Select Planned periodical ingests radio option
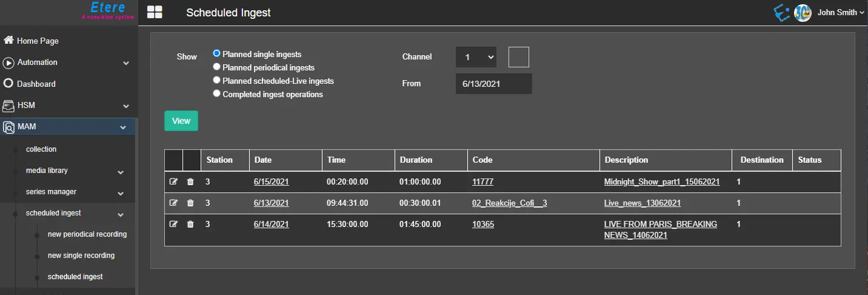Image resolution: width=868 pixels, height=295 pixels. click(x=216, y=67)
